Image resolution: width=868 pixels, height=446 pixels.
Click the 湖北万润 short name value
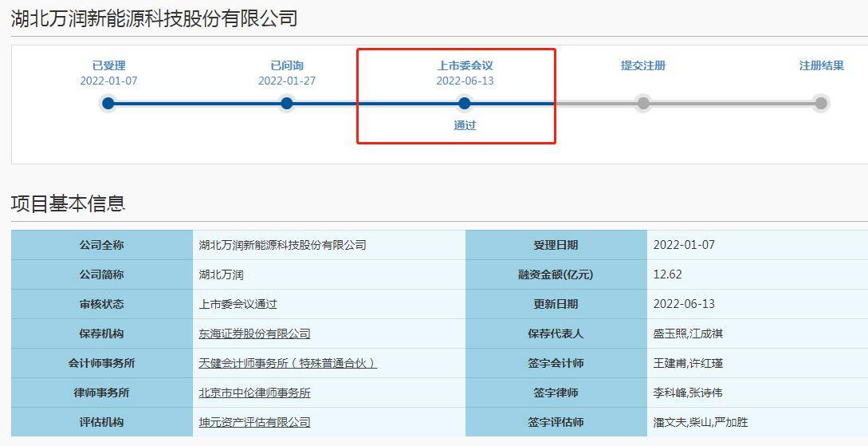click(221, 274)
